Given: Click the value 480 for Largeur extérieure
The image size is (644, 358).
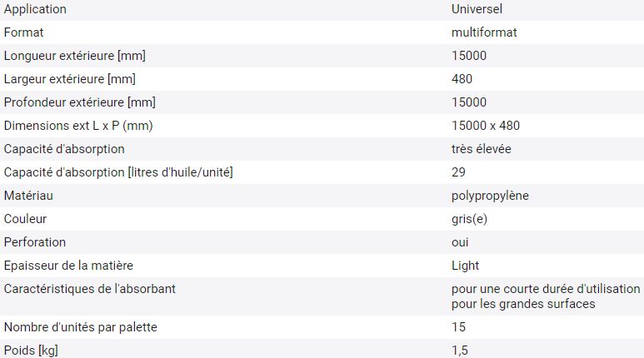Looking at the screenshot, I should (x=462, y=79).
